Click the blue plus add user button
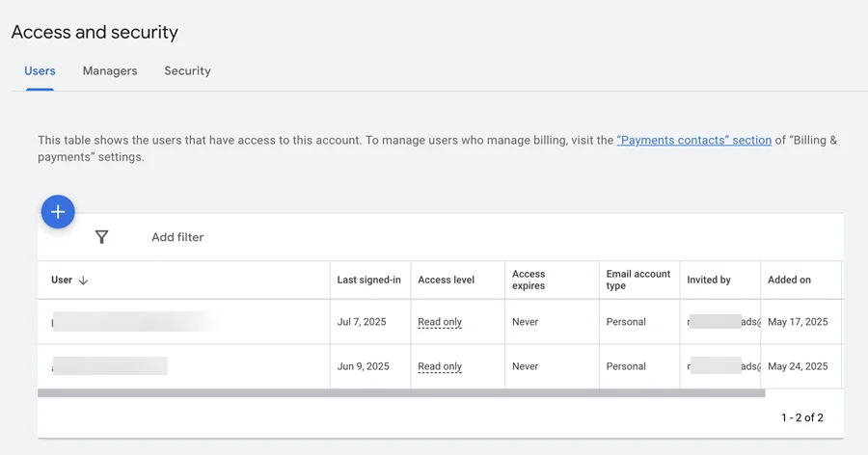Viewport: 868px width, 455px height. 58,211
